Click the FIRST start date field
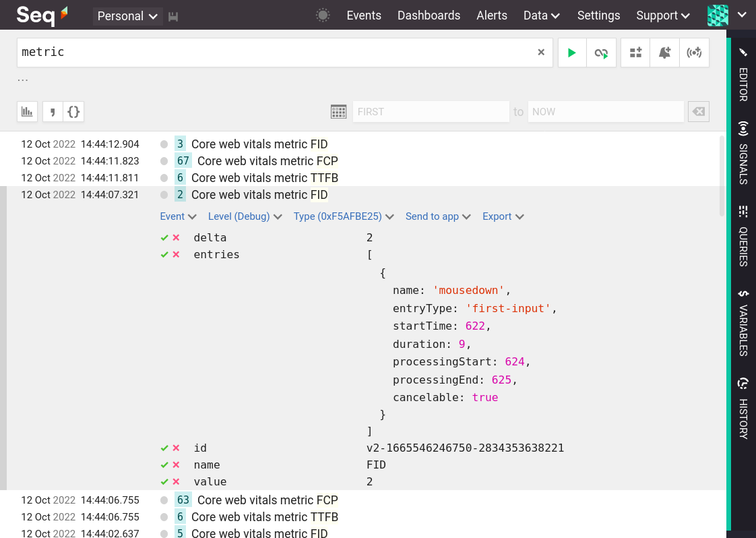 tap(431, 112)
